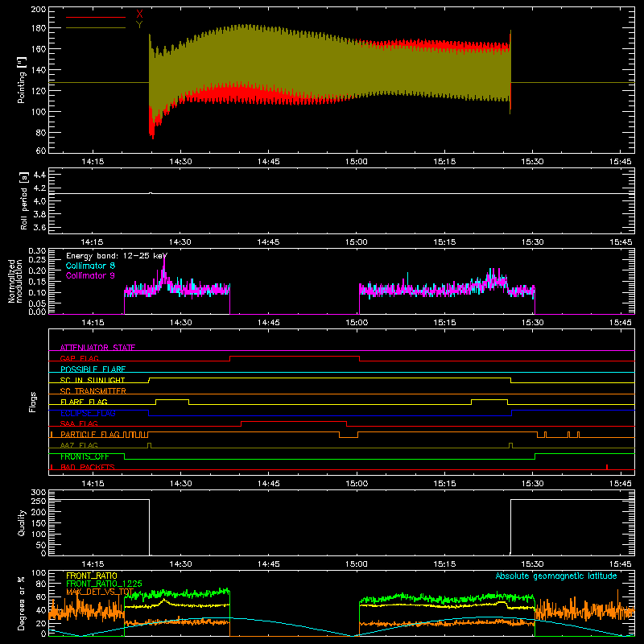Click the 50 tick in Quality panel
This screenshot has height=644, width=644.
click(x=41, y=545)
